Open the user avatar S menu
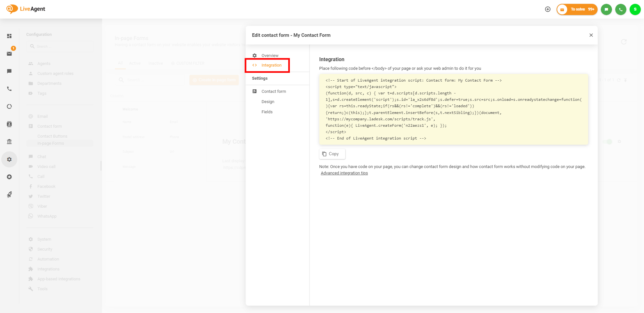 click(635, 9)
